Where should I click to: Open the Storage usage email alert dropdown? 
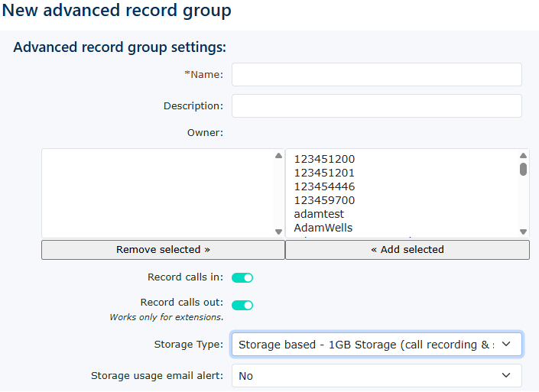(376, 376)
